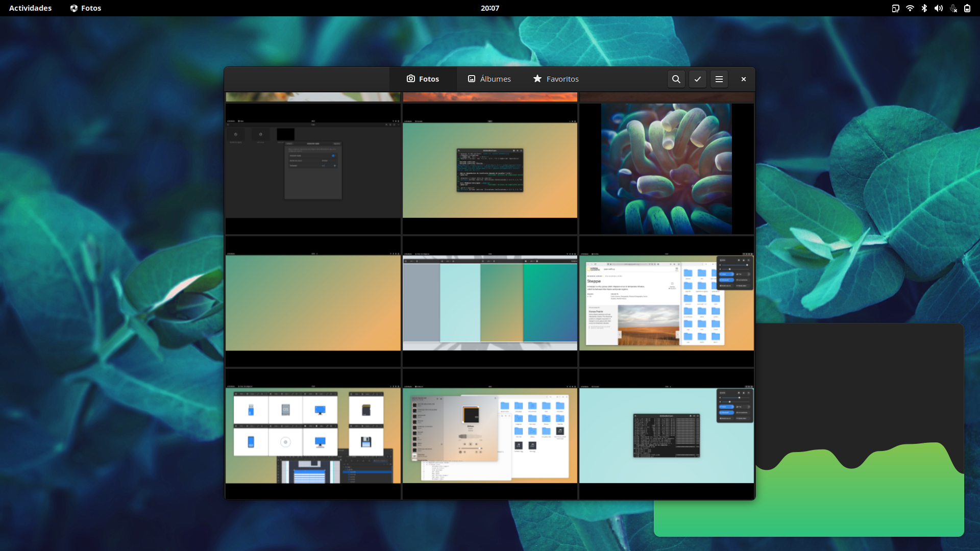Open the hamburger menu in Fotos

point(719,79)
